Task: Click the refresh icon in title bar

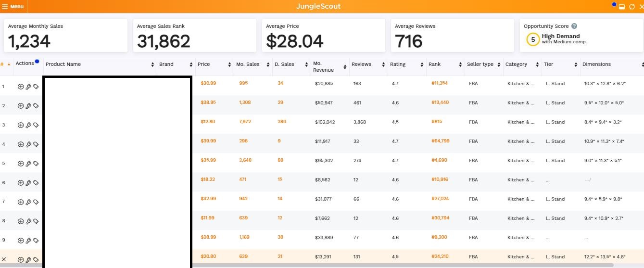Action: pos(632,7)
